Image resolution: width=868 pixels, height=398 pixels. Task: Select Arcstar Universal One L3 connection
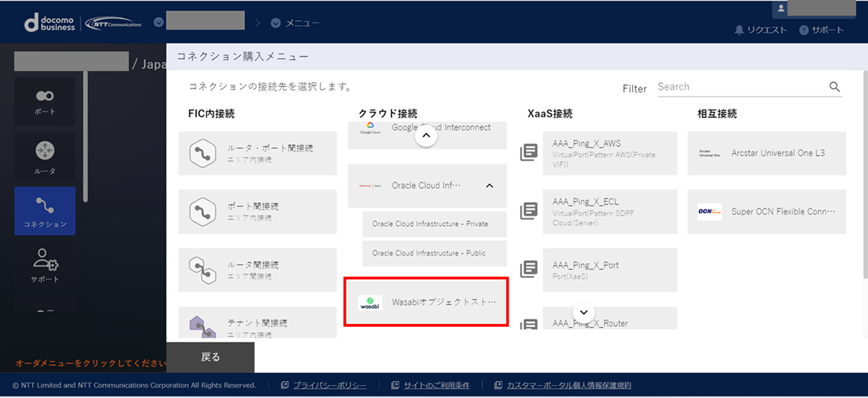click(x=767, y=153)
